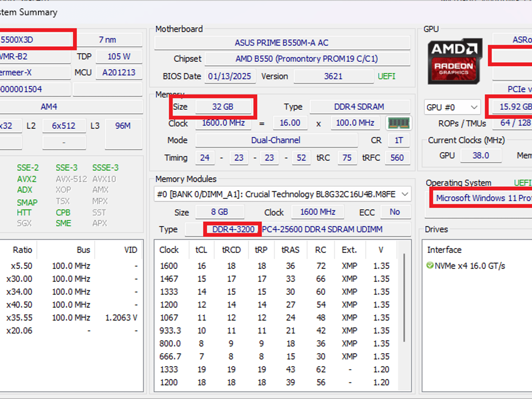Click the VID value 1.2063 V
Viewport: 532px width, 399px height.
click(121, 317)
